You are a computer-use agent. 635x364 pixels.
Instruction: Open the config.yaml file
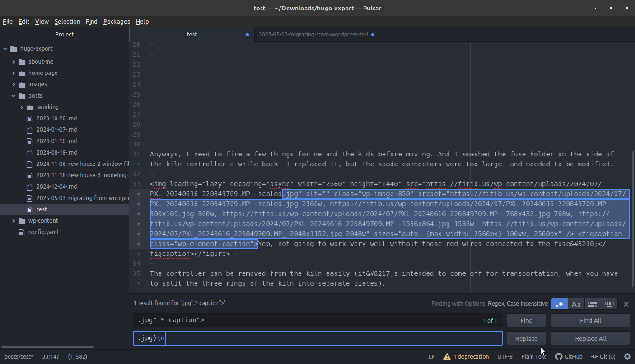[43, 232]
